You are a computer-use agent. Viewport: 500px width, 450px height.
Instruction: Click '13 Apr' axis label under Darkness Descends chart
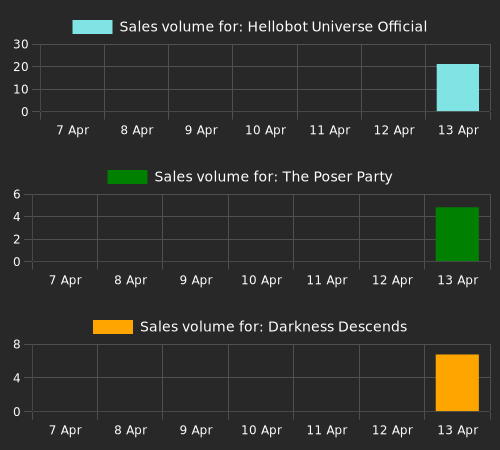pyautogui.click(x=458, y=430)
